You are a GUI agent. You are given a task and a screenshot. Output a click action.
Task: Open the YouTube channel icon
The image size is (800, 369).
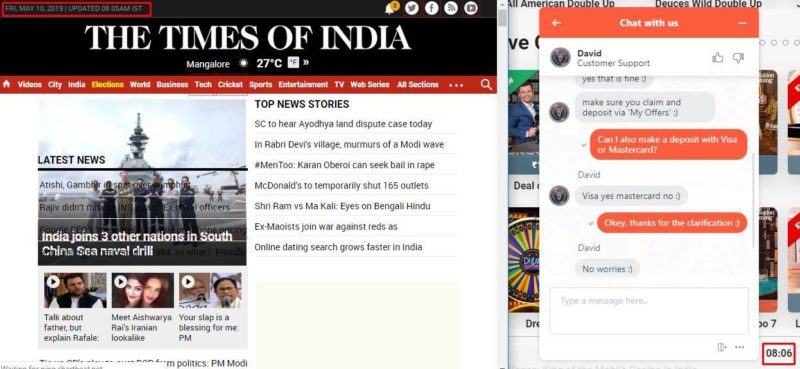coord(471,8)
